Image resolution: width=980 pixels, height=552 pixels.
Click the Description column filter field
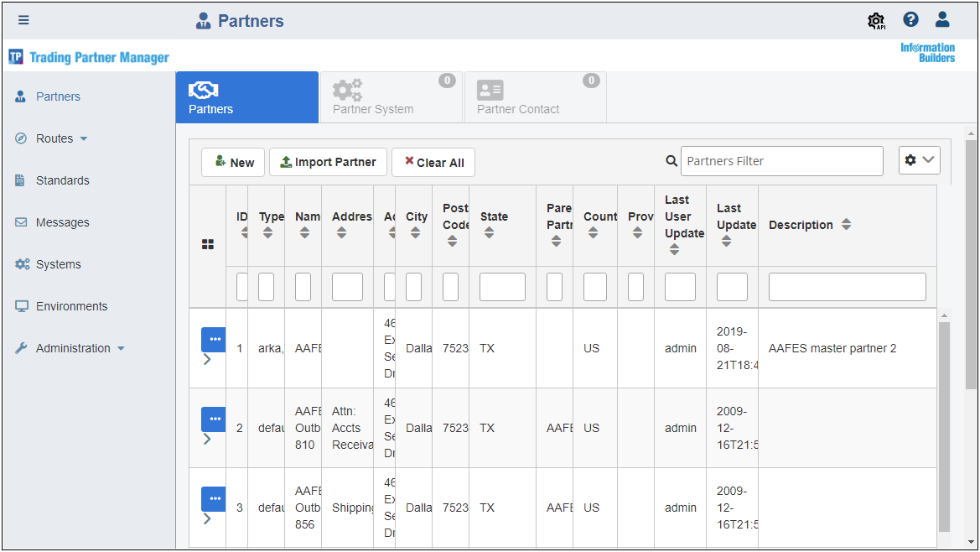point(847,287)
